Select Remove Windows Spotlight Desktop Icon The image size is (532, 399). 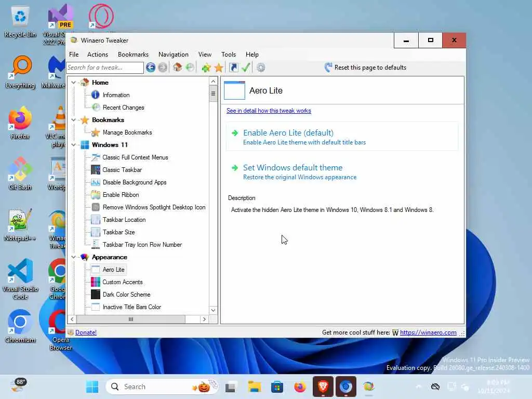[154, 207]
